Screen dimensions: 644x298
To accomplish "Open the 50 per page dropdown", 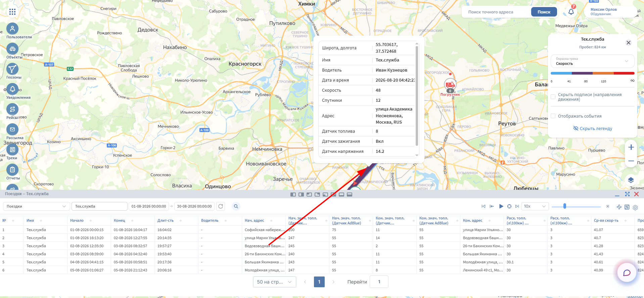I will click(275, 282).
